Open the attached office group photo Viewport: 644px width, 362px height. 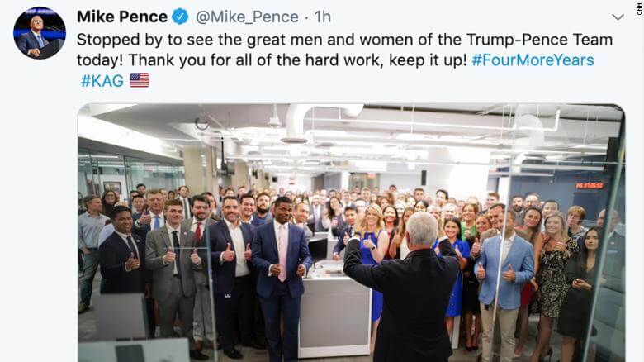(351, 233)
